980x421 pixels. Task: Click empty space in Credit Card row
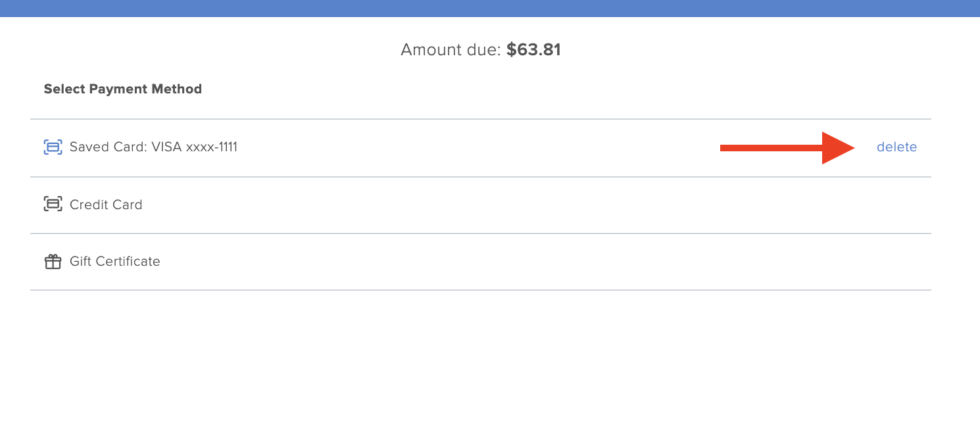coord(526,205)
